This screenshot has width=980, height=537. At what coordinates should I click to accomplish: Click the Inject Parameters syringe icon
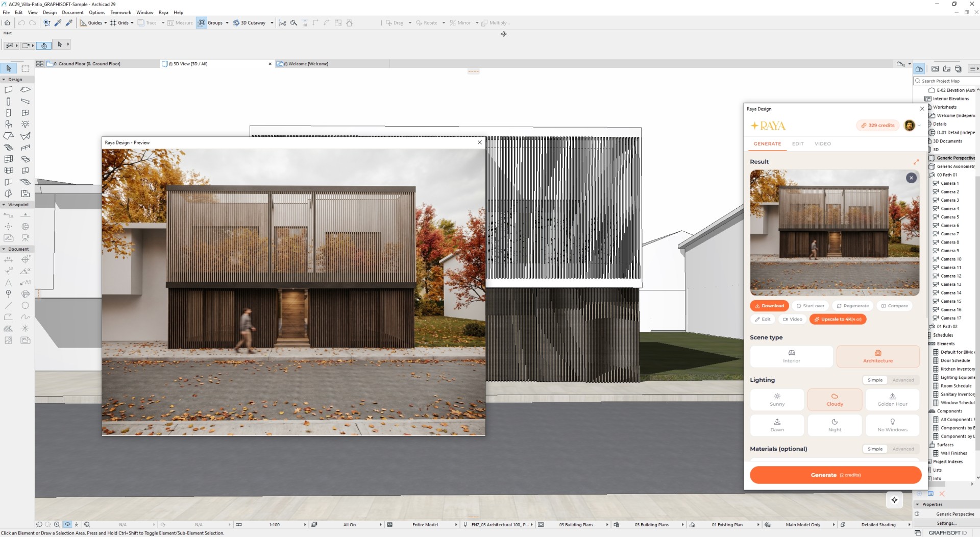click(69, 22)
